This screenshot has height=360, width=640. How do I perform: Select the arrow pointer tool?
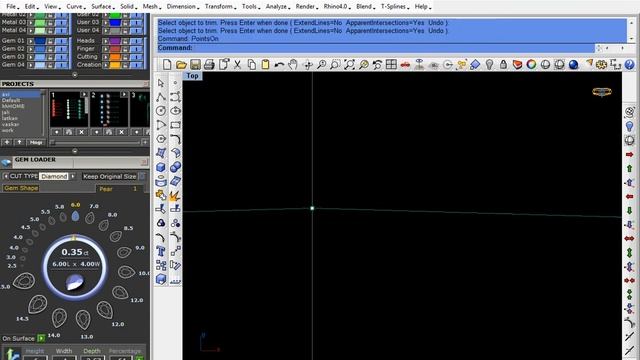161,83
